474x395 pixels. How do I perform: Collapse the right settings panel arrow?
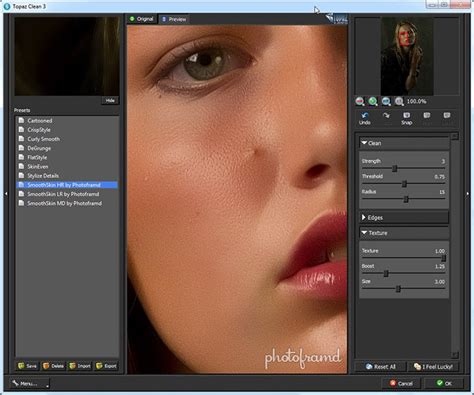pos(468,193)
